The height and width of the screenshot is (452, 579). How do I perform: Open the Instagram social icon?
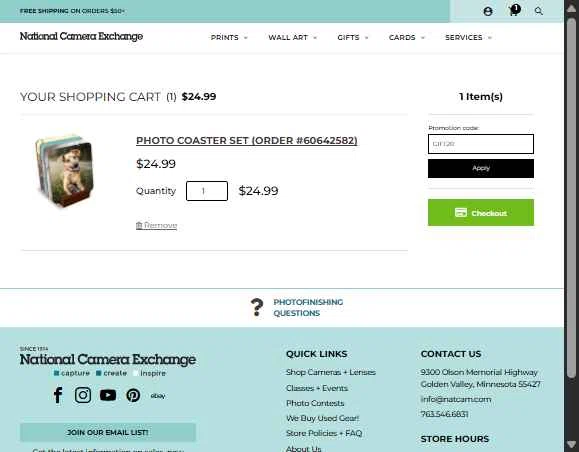click(83, 395)
